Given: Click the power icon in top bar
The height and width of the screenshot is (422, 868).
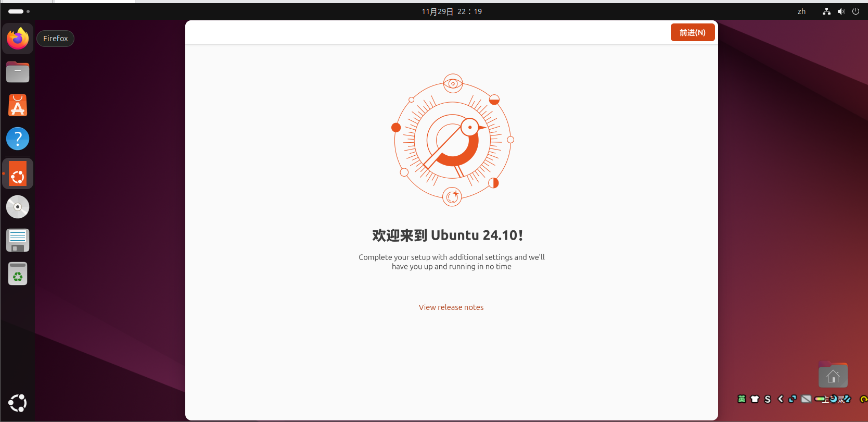Looking at the screenshot, I should 856,11.
